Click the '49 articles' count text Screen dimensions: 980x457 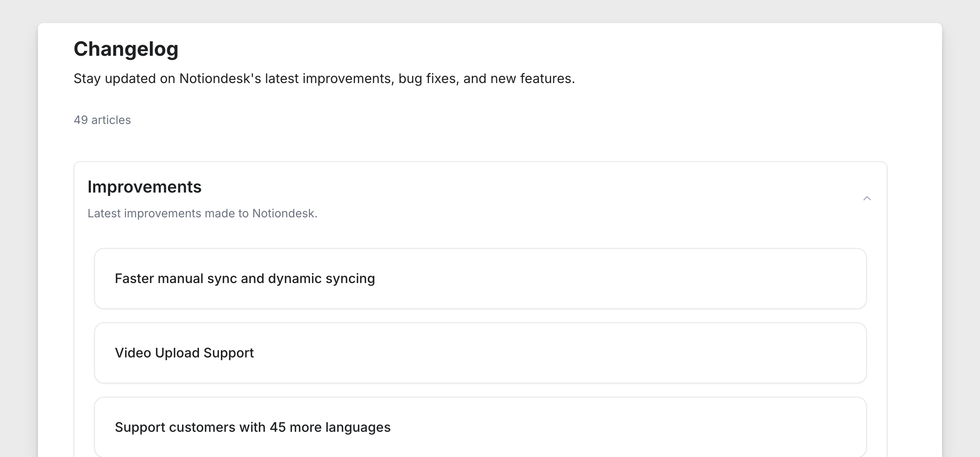(x=102, y=120)
